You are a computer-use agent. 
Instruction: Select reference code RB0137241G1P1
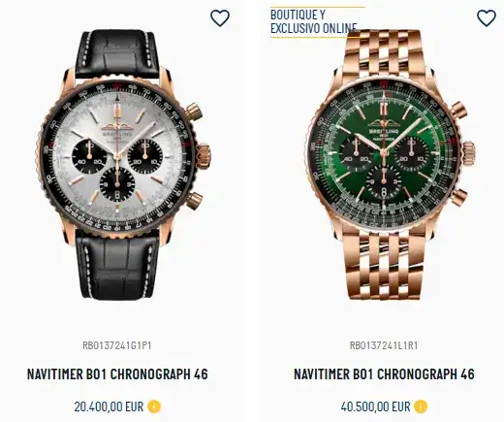117,345
